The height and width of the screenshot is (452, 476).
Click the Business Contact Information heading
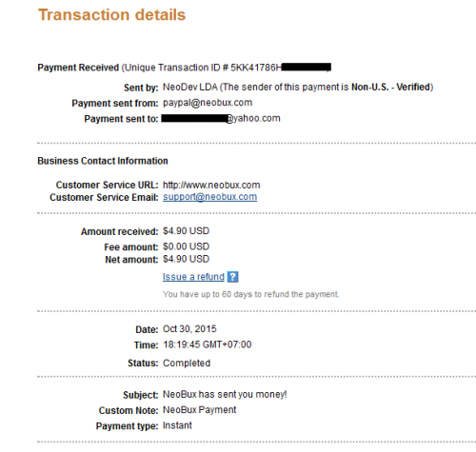point(103,161)
